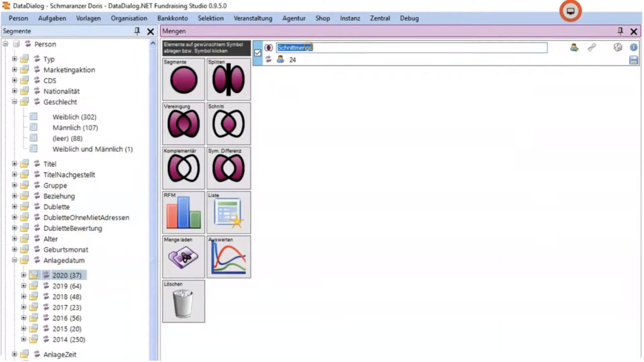The height and width of the screenshot is (362, 644).
Task: Toggle checkbox next to Weiblich (302)
Action: 33,117
